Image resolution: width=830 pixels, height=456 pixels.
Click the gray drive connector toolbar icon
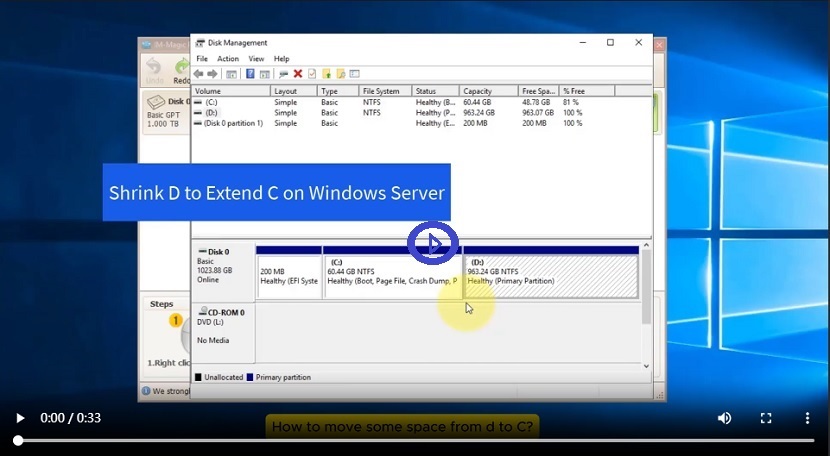coord(283,74)
